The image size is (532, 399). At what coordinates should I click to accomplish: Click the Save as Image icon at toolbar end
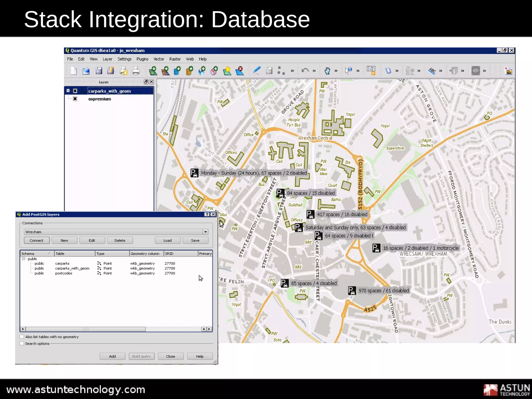click(x=509, y=71)
